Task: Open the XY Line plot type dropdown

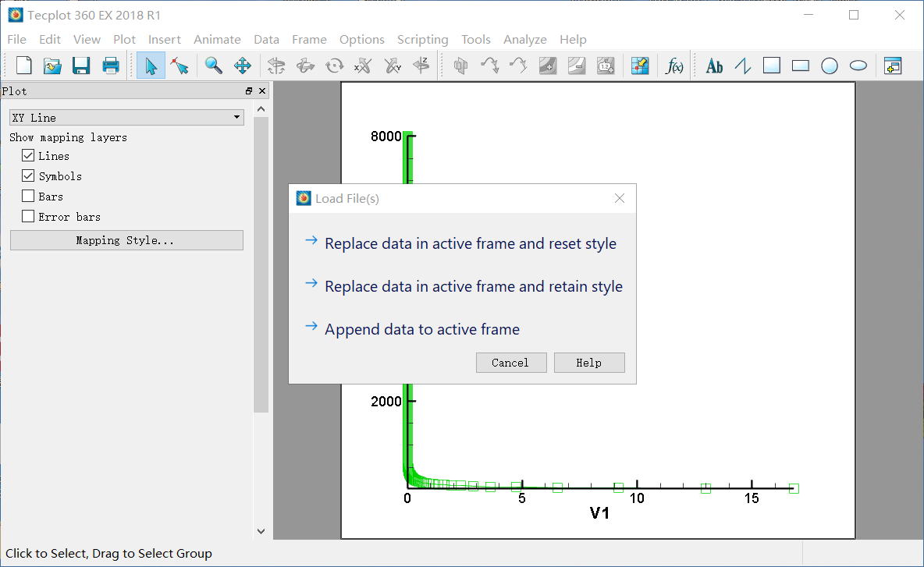Action: pos(126,117)
